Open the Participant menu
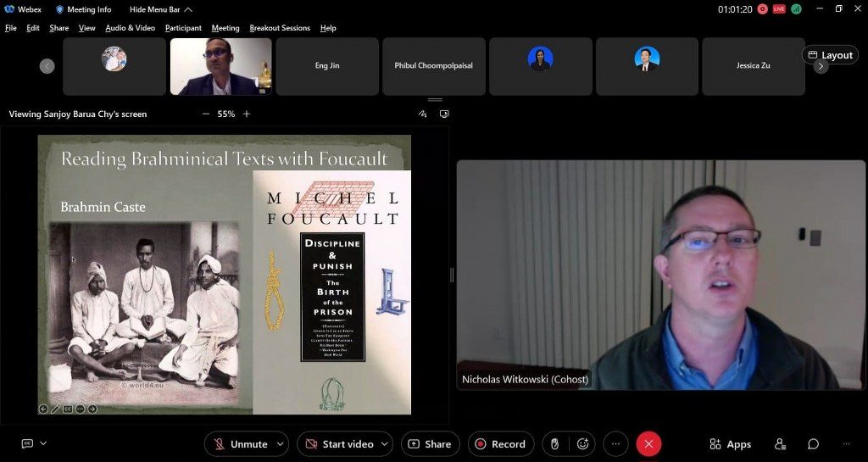Image resolution: width=868 pixels, height=462 pixels. 183,28
